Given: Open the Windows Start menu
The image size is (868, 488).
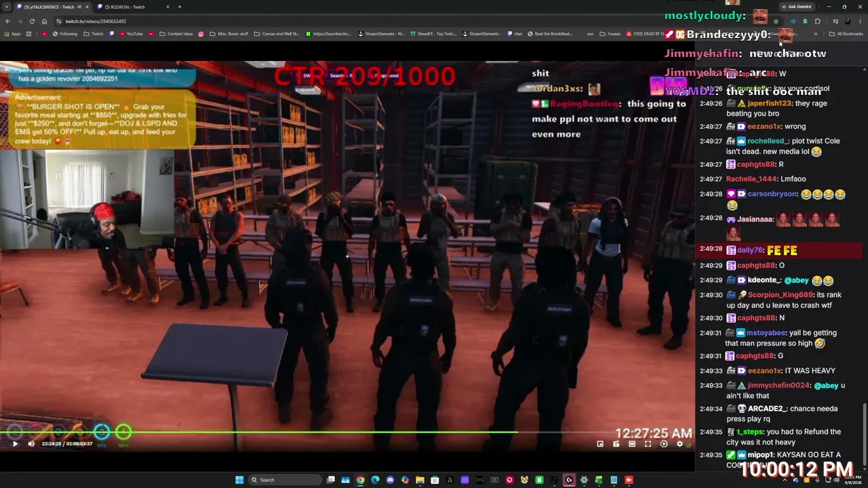Looking at the screenshot, I should click(239, 480).
